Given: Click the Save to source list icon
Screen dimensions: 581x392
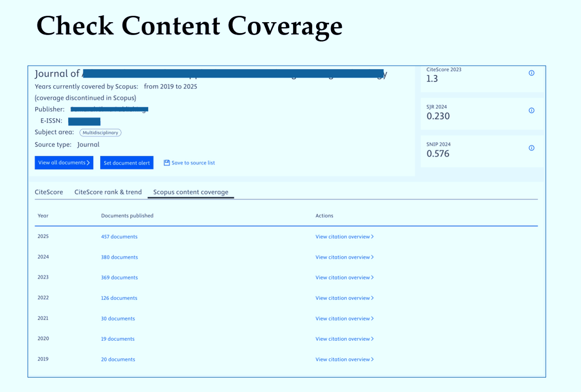Looking at the screenshot, I should (x=167, y=163).
